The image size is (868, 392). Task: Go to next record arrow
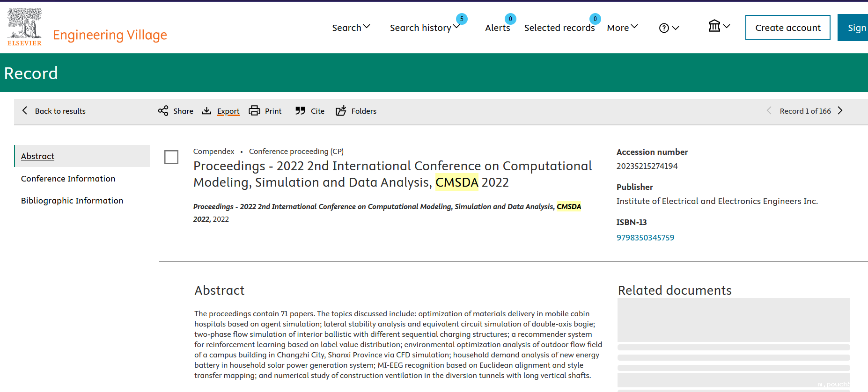pos(840,111)
